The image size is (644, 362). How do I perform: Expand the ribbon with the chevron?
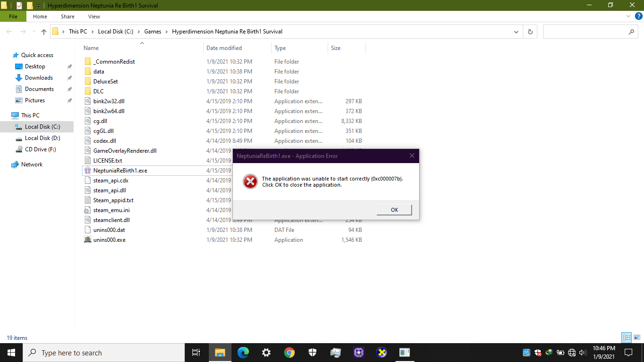628,16
